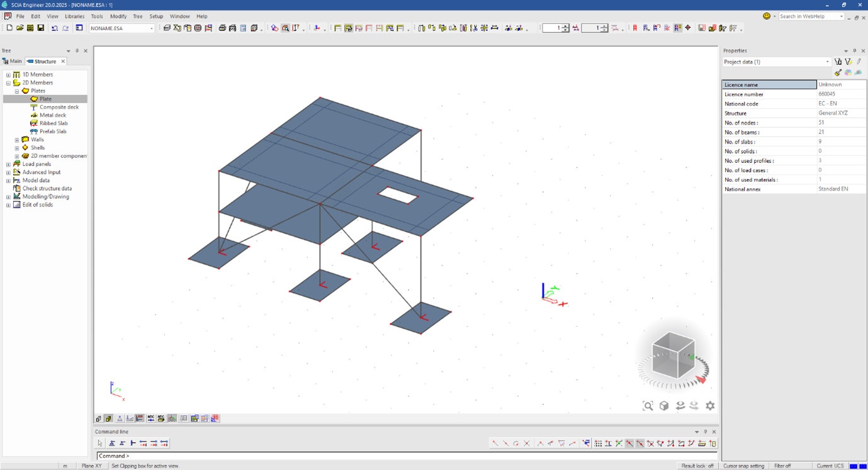Screen dimensions: 868x470
Task: Select the Composite deck item icon
Action: pos(34,107)
